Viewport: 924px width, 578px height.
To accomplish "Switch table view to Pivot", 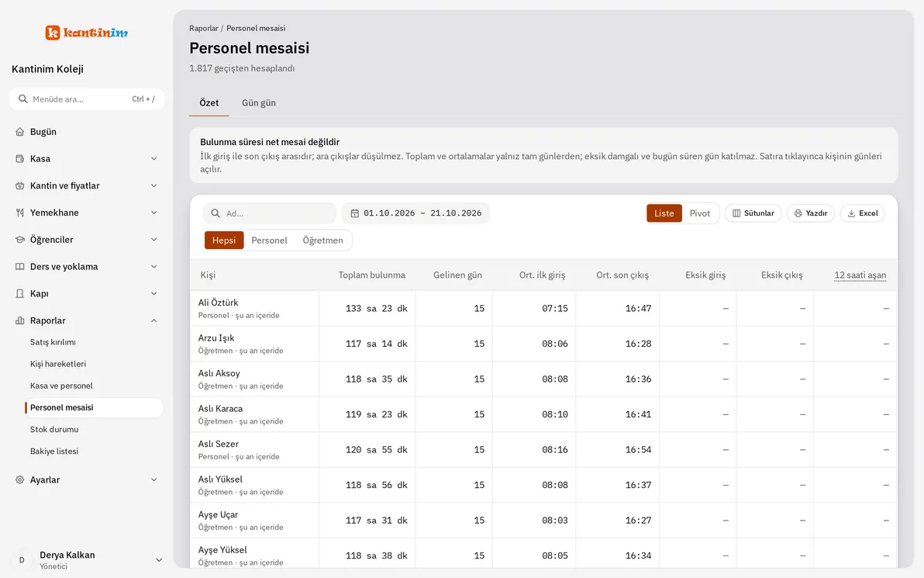I will pos(700,213).
